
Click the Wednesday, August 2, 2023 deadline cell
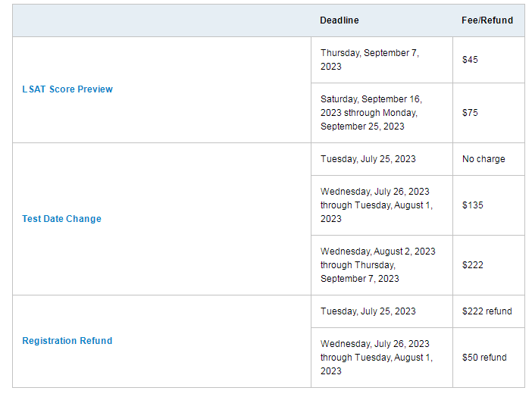point(382,265)
